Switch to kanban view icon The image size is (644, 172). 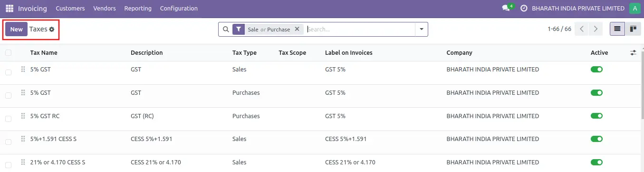click(633, 29)
